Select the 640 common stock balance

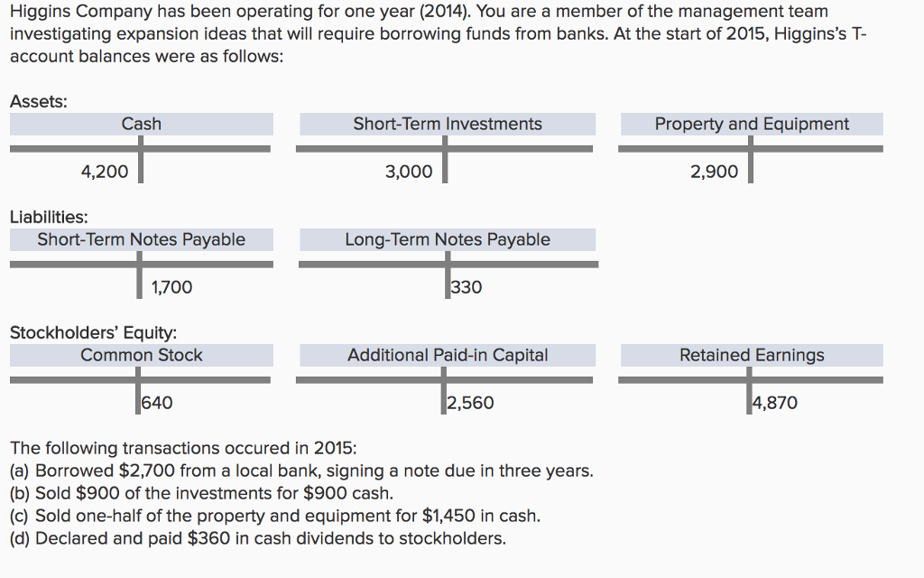click(157, 403)
